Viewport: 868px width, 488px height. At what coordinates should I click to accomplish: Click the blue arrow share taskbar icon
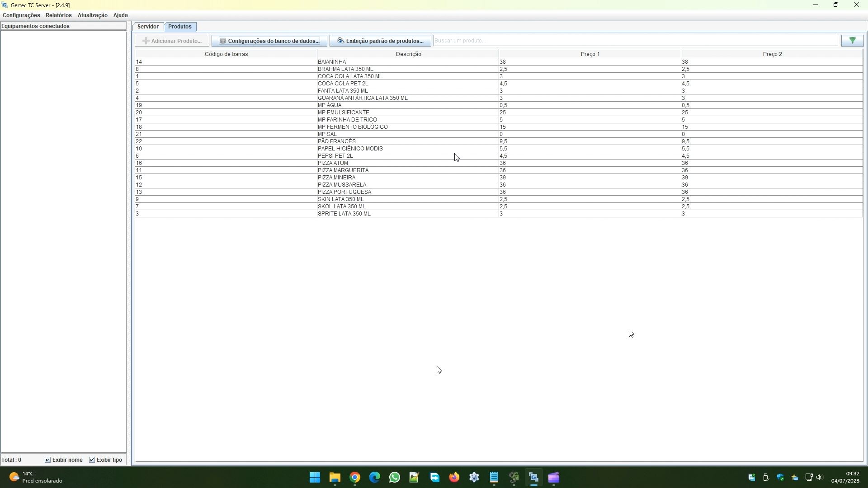coord(434,478)
